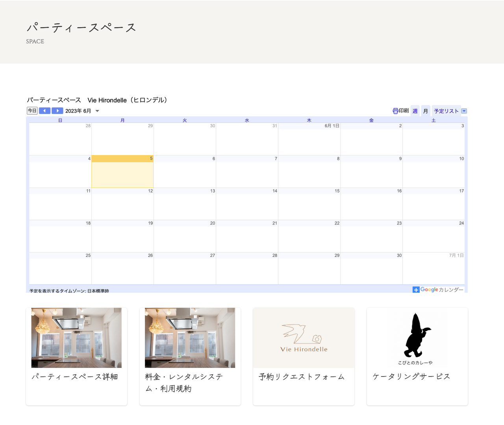Open the date picker arrow beside 2023年 6月
The height and width of the screenshot is (425, 504).
[97, 111]
